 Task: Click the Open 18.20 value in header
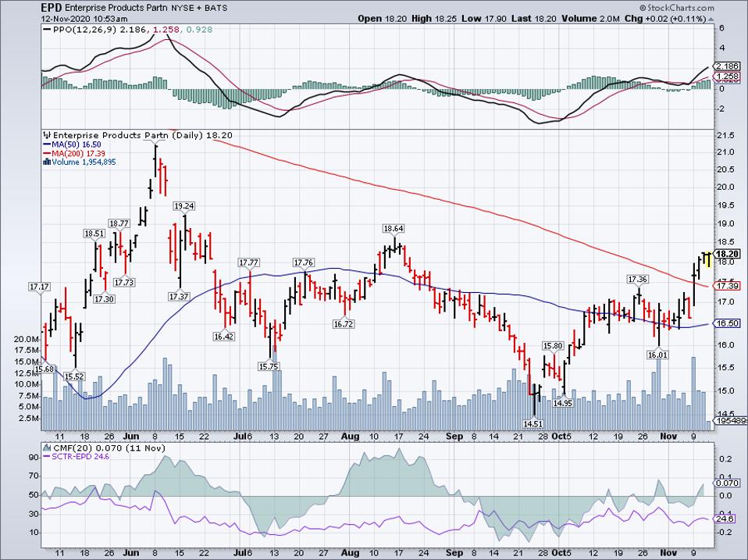[383, 19]
